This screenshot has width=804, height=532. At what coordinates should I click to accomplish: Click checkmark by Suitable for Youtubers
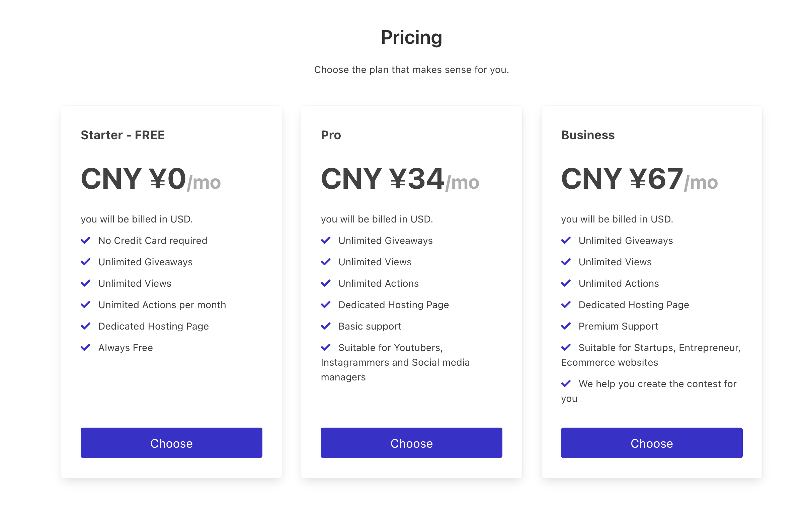(x=326, y=347)
